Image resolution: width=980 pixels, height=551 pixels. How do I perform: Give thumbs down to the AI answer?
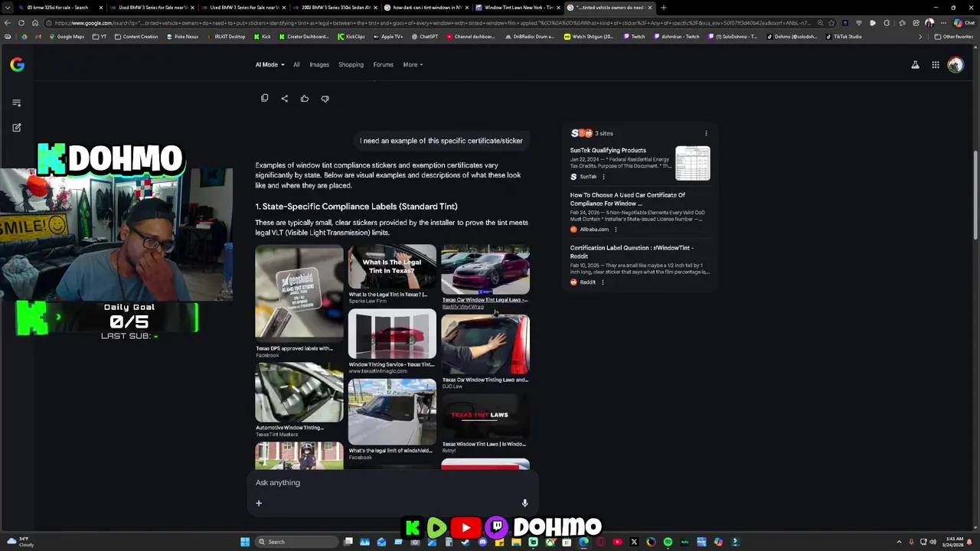point(325,98)
